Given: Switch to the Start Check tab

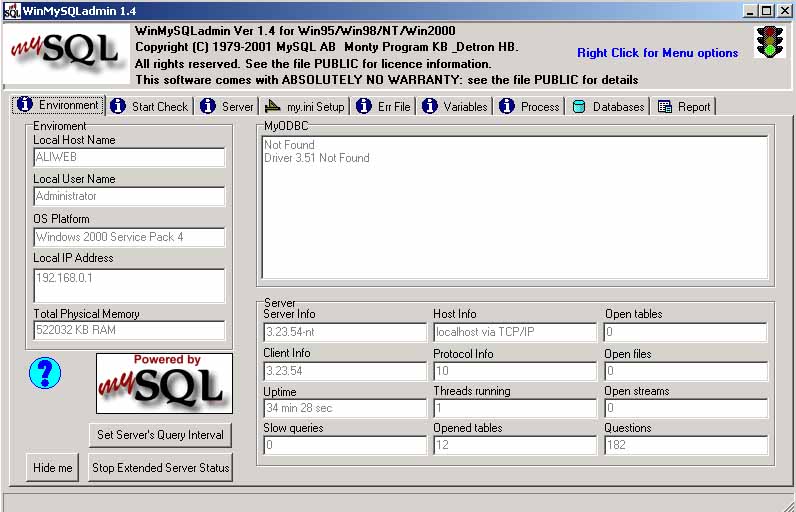Looking at the screenshot, I should pyautogui.click(x=150, y=106).
